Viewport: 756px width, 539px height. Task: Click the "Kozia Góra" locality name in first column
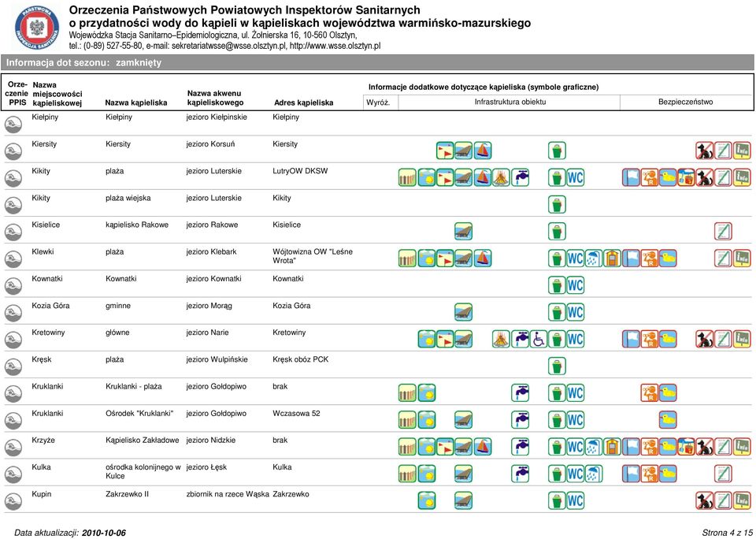[x=50, y=306]
